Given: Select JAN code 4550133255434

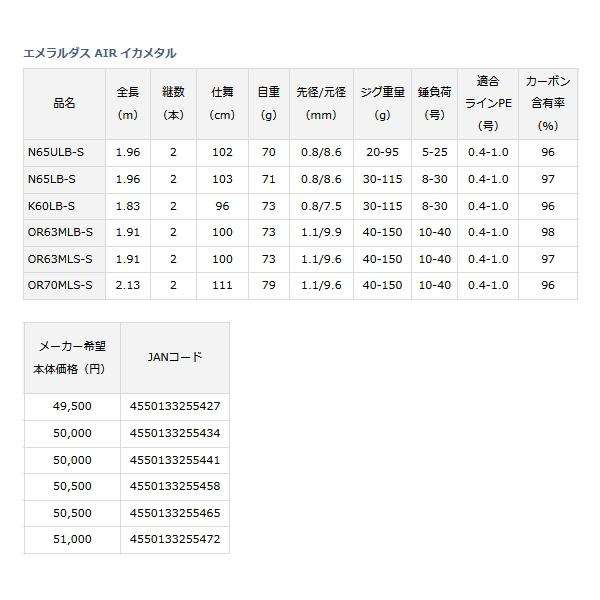Looking at the screenshot, I should point(175,433).
